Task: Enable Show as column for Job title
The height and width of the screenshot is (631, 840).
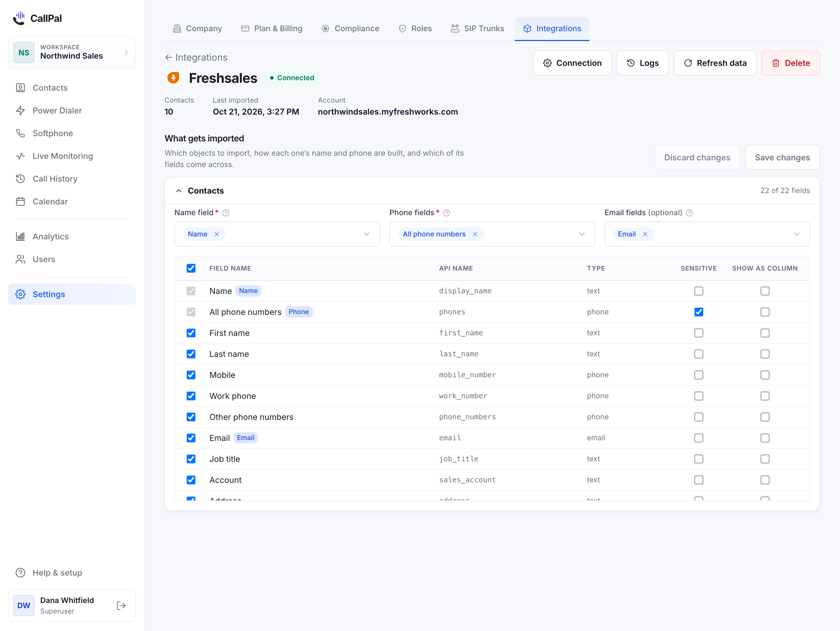Action: [x=765, y=459]
